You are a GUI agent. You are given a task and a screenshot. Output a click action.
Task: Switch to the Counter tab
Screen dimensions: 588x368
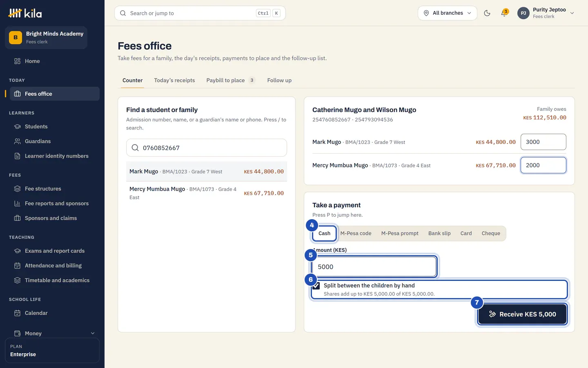[133, 80]
